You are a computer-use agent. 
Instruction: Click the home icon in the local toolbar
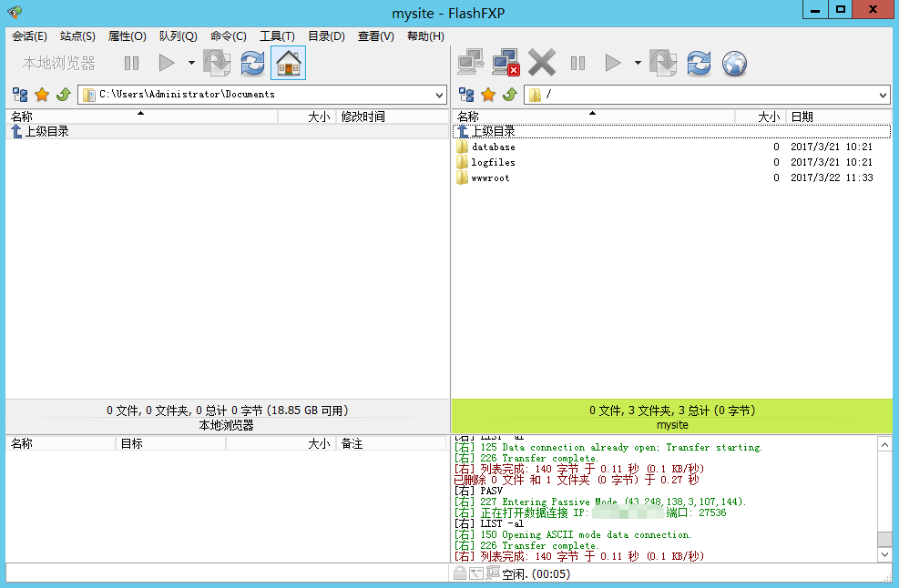point(288,63)
